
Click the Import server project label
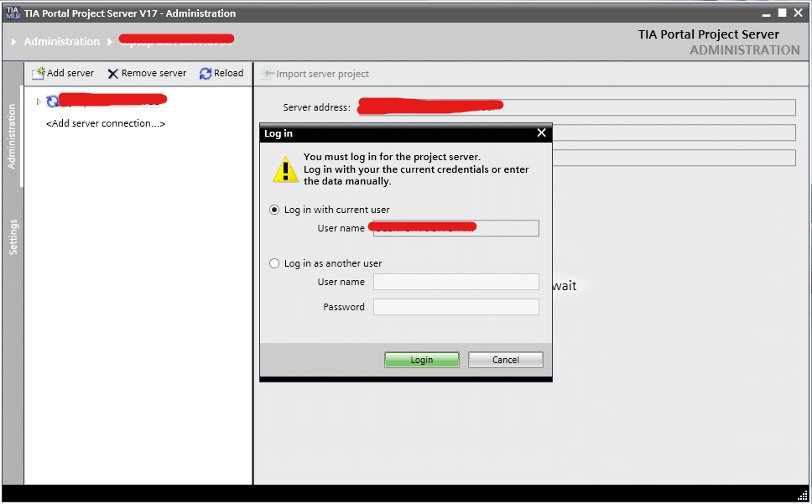[x=322, y=74]
